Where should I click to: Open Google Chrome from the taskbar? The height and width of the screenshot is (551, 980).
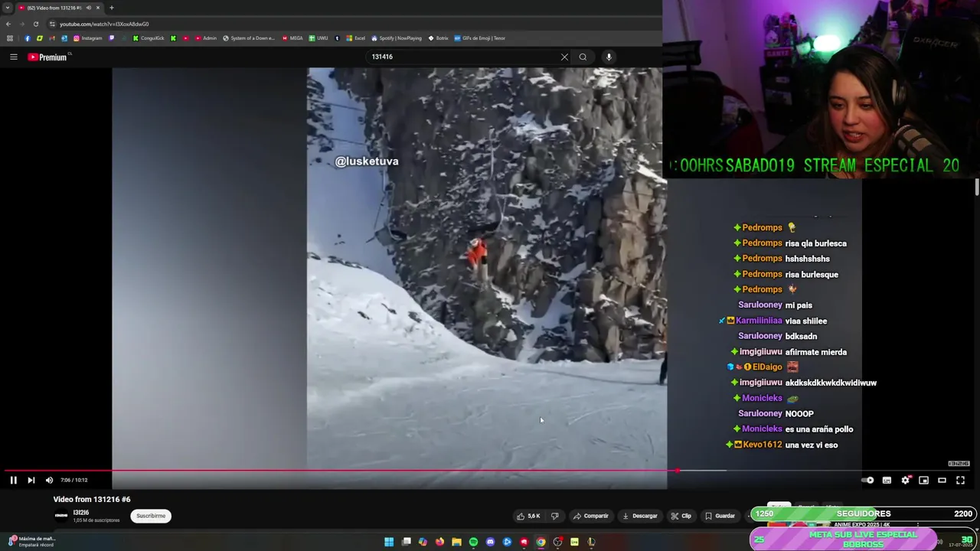click(x=541, y=542)
